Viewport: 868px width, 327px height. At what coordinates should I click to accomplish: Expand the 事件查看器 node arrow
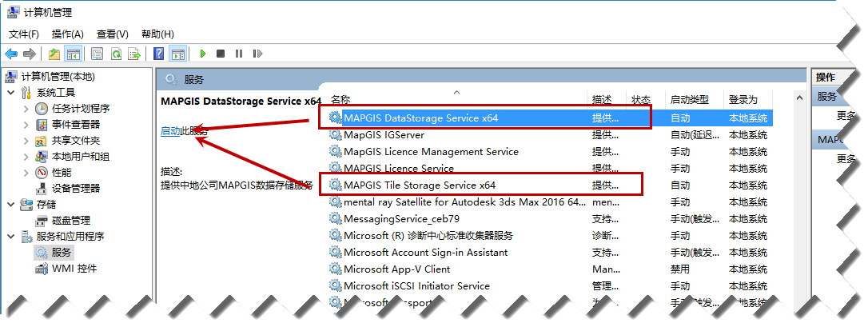(x=26, y=125)
